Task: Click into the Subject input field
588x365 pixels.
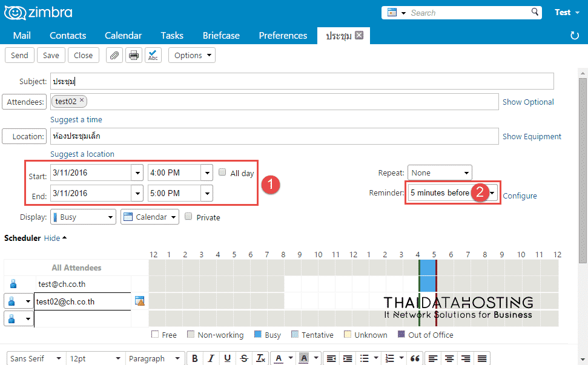Action: point(303,81)
